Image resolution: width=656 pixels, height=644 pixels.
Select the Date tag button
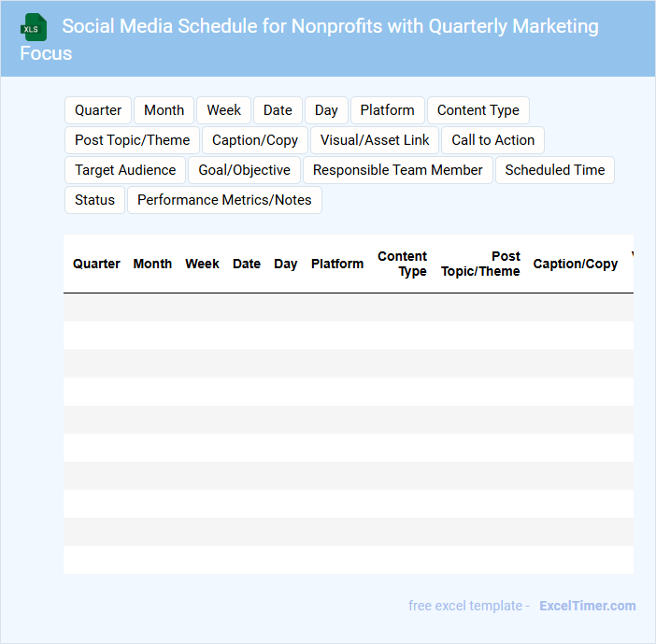[x=278, y=110]
